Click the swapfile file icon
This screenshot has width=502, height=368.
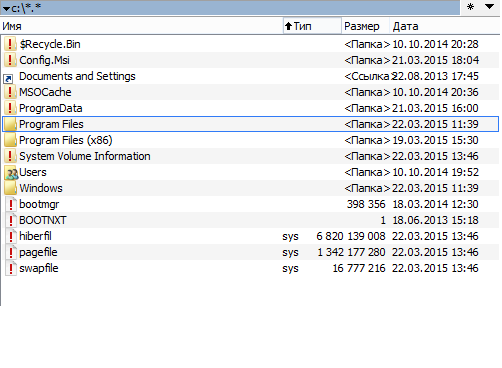pyautogui.click(x=11, y=268)
